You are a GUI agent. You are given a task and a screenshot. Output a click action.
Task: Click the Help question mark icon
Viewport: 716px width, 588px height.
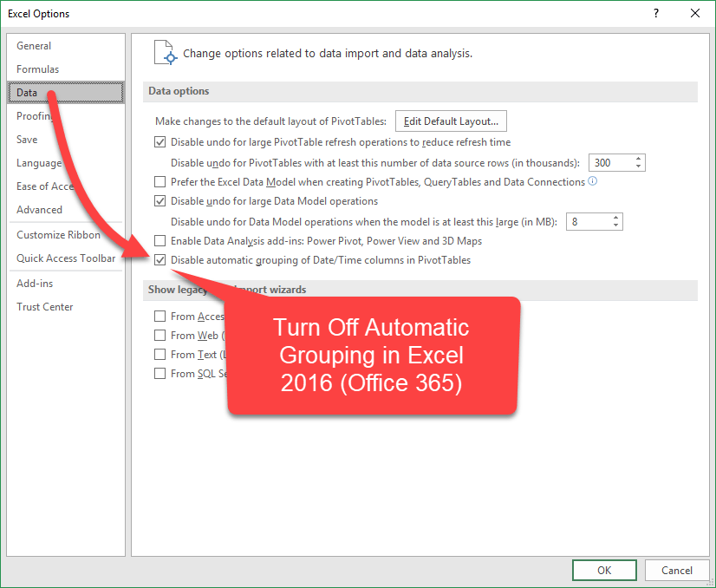655,13
